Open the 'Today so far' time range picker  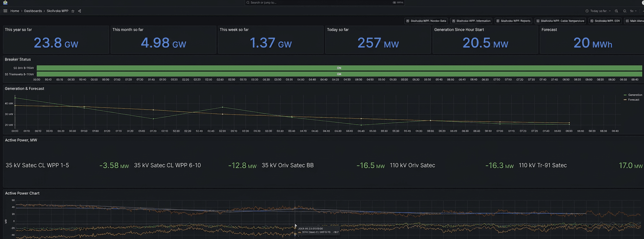click(598, 11)
